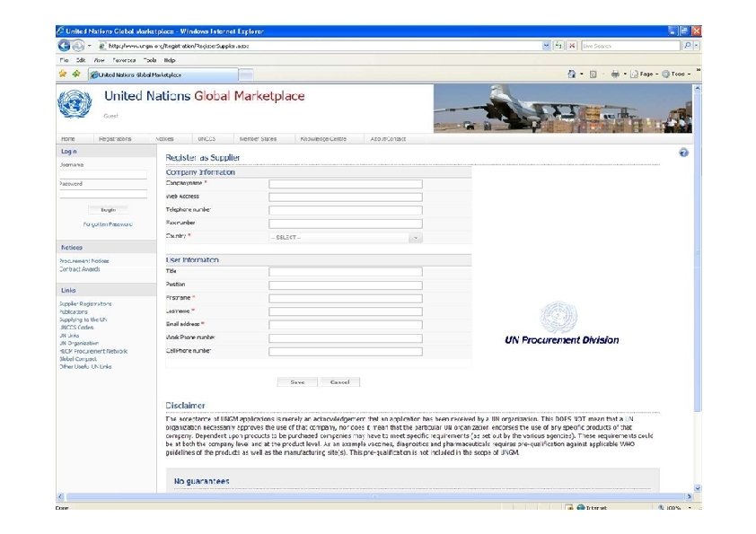756x534 pixels.
Task: Open the HLCM Procurement Network link
Action: pyautogui.click(x=93, y=351)
